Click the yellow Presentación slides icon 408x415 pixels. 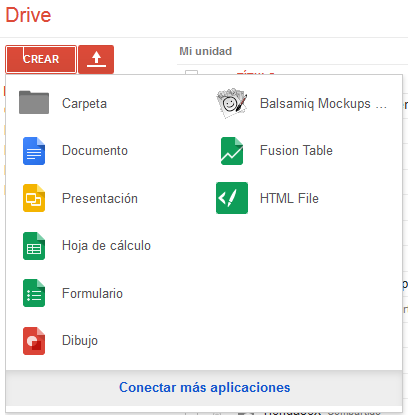[34, 198]
